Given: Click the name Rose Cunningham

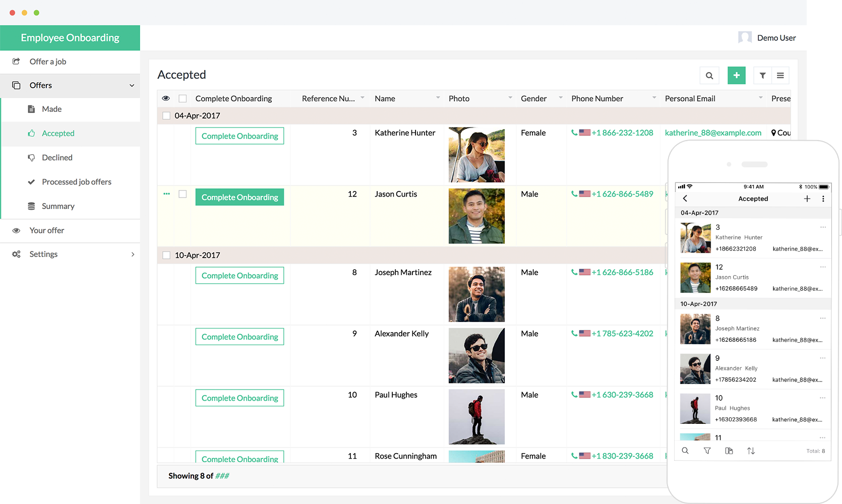Looking at the screenshot, I should pyautogui.click(x=406, y=456).
